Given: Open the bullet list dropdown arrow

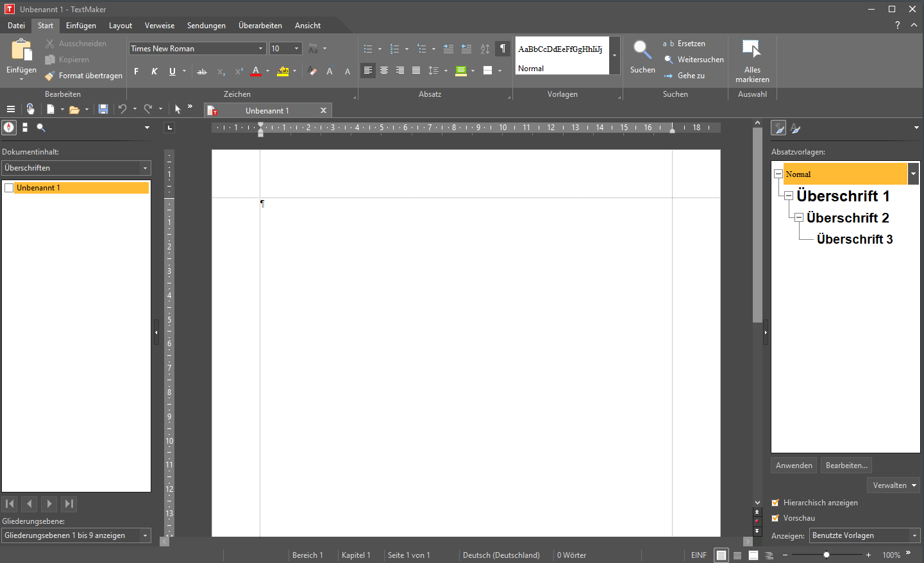Looking at the screenshot, I should coord(380,49).
